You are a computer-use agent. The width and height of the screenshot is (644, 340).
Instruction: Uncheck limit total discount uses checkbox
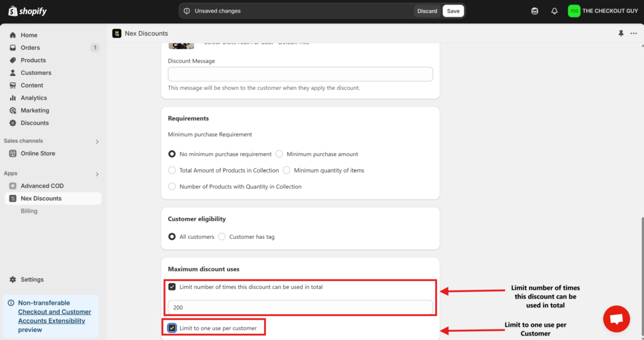[x=172, y=287]
